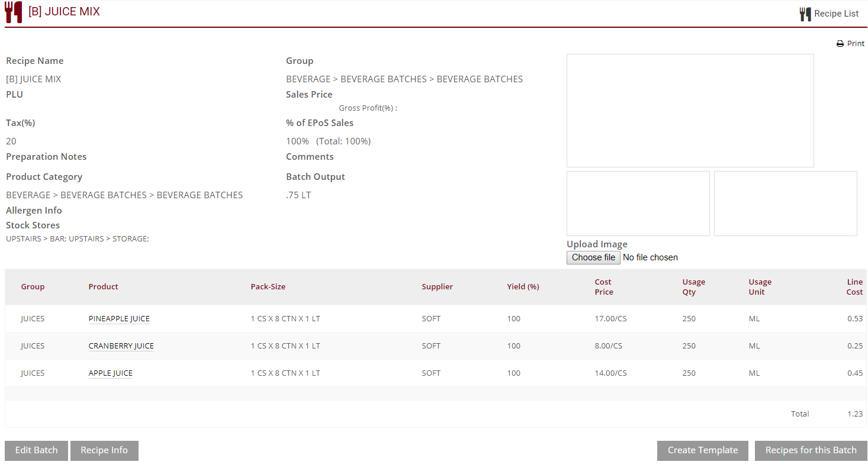
Task: Click the STORAGE stock store link
Action: (x=130, y=238)
